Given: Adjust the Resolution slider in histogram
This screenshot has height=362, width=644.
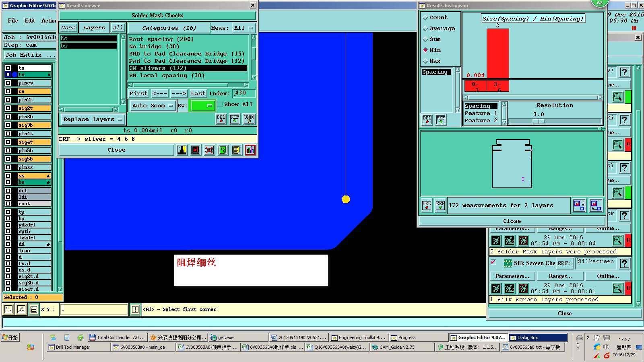Looking at the screenshot, I should tap(539, 121).
